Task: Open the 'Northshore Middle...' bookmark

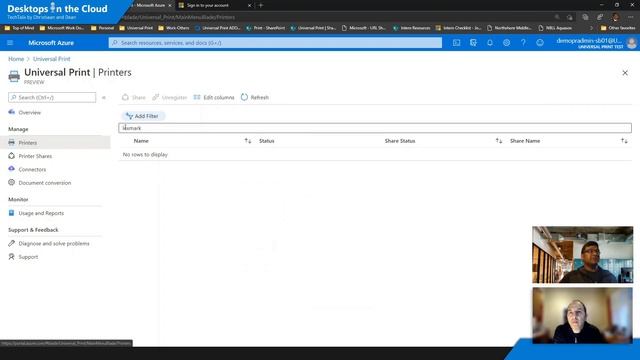Action: click(509, 28)
